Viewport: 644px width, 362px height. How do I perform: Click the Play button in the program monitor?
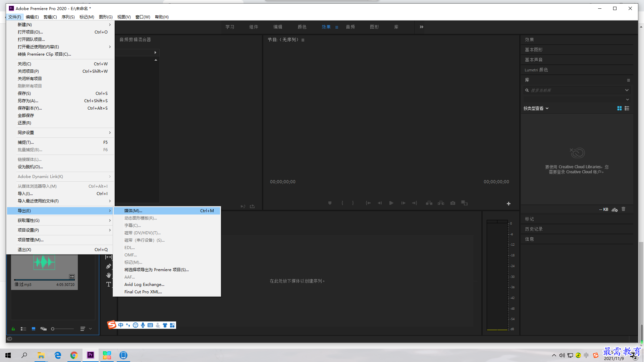coord(391,203)
